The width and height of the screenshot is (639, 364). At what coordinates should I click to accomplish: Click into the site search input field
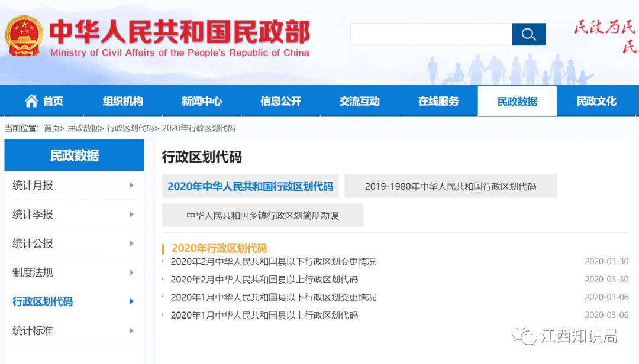(x=431, y=35)
